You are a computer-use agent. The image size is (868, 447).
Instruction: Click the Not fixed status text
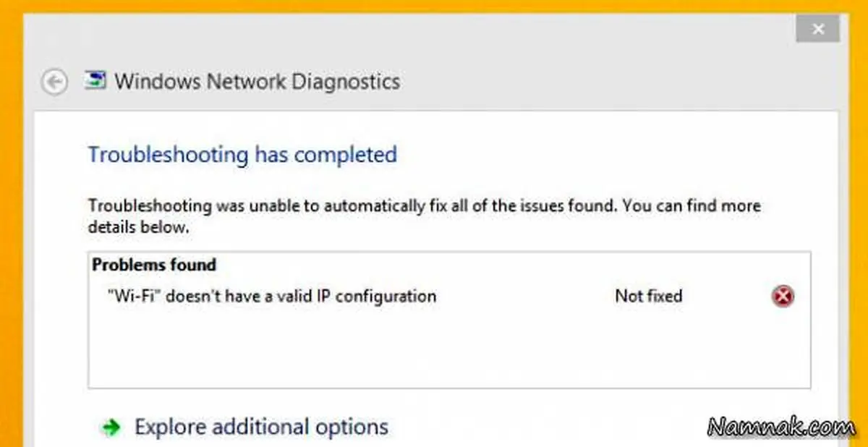(648, 296)
